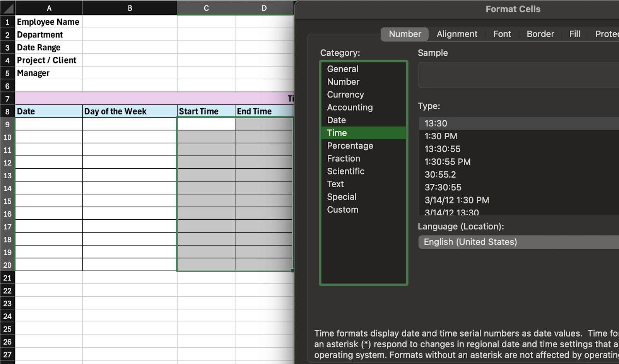This screenshot has width=619, height=364.
Task: Pick the Percentage category
Action: 350,145
